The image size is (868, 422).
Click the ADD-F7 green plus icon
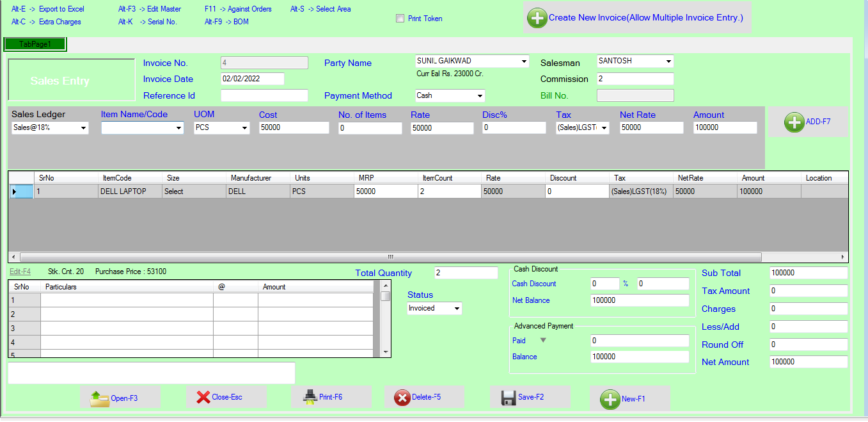coord(794,122)
